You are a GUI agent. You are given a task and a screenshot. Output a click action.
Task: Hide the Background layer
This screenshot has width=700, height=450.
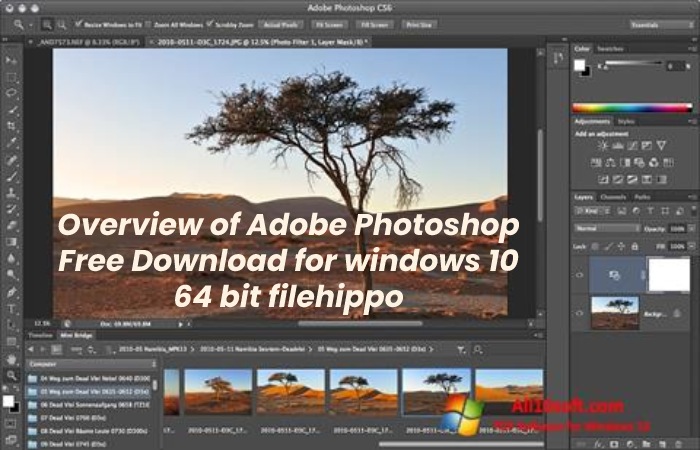coord(579,313)
